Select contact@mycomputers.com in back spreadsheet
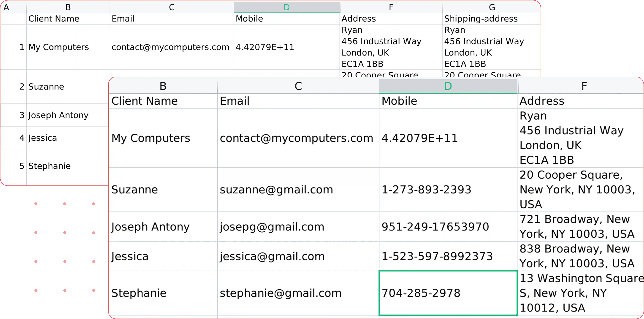 pos(172,47)
